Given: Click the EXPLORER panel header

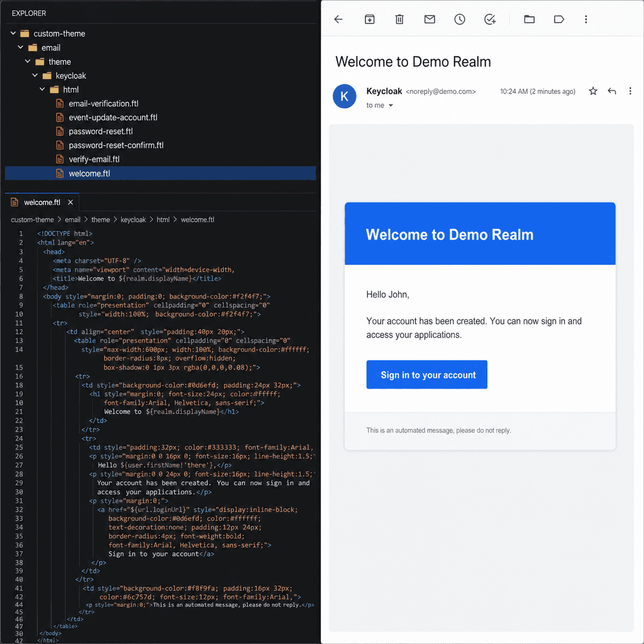Looking at the screenshot, I should pos(29,13).
